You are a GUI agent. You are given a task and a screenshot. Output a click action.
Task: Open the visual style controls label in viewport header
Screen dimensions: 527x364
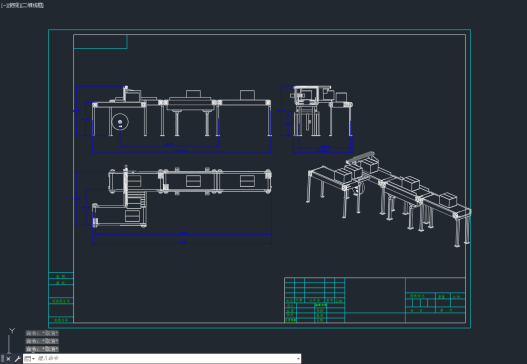(x=31, y=5)
